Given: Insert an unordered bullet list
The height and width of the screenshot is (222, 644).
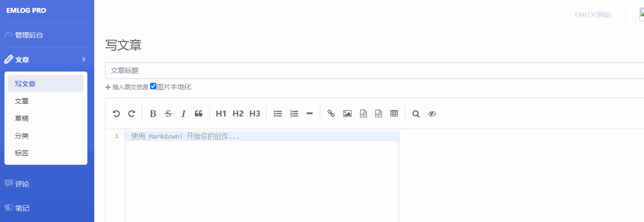Looking at the screenshot, I should click(278, 113).
